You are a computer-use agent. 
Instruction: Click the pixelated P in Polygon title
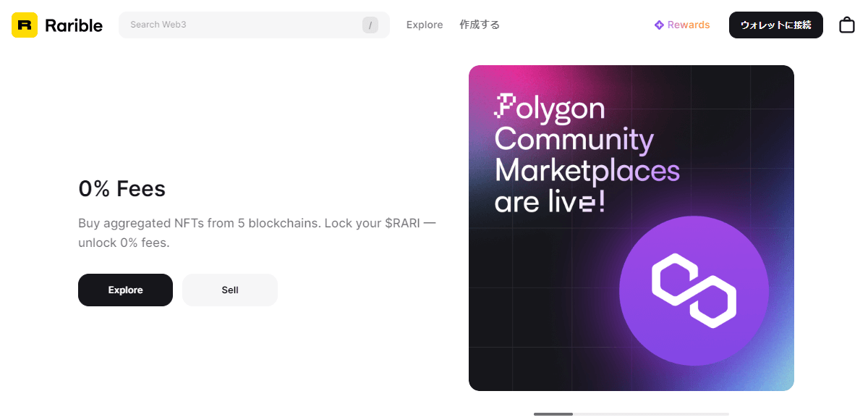click(x=503, y=107)
